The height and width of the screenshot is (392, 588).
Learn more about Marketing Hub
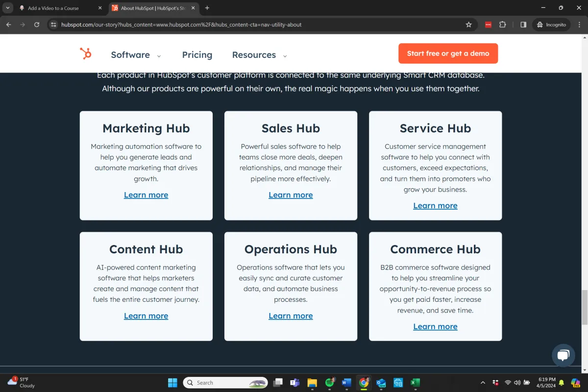point(146,195)
